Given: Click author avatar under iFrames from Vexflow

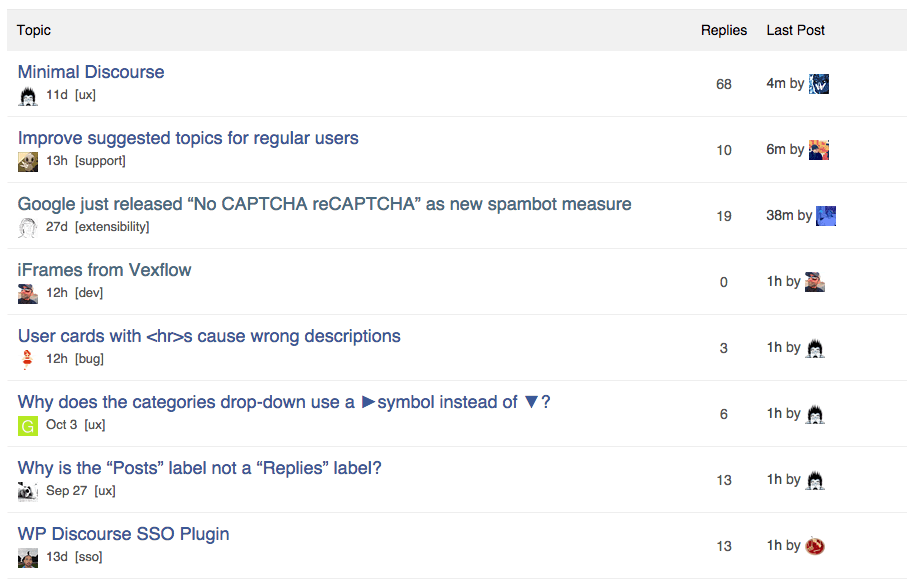Looking at the screenshot, I should pos(28,294).
